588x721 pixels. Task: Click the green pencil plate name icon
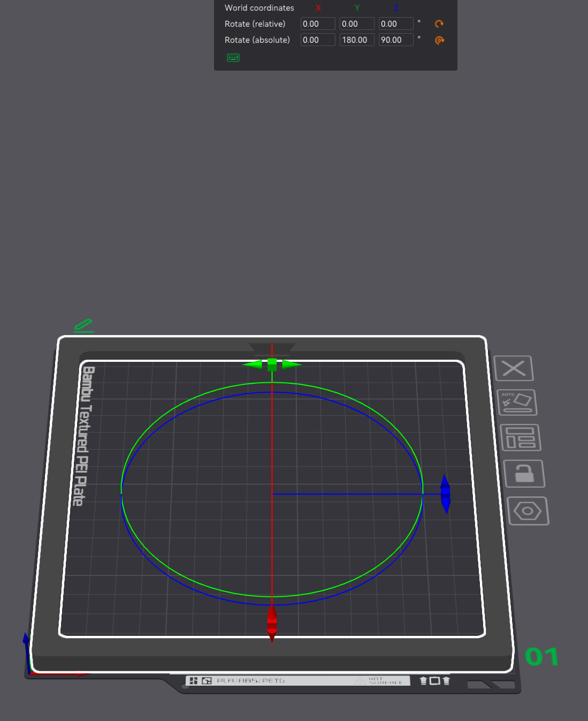pyautogui.click(x=83, y=325)
